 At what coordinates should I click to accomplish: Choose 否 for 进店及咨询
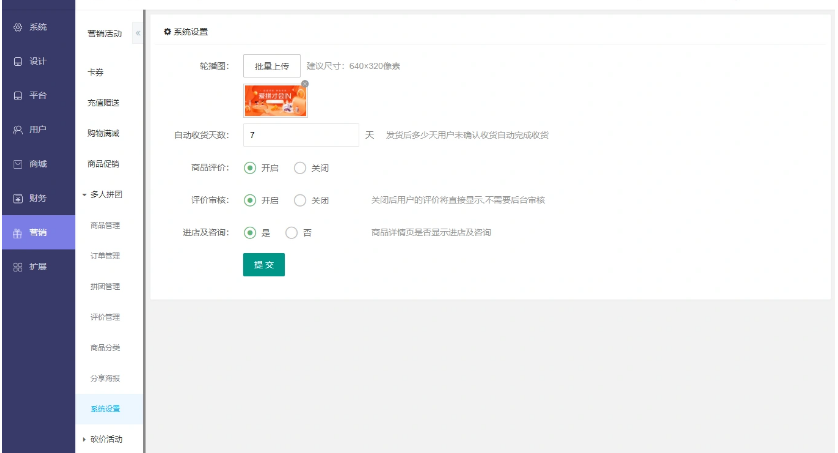click(x=292, y=232)
